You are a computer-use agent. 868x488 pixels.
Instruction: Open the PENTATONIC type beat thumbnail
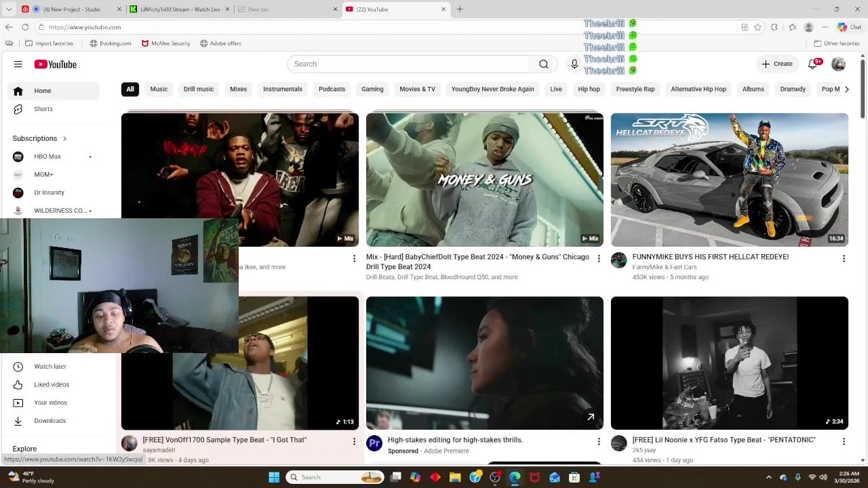coord(730,363)
